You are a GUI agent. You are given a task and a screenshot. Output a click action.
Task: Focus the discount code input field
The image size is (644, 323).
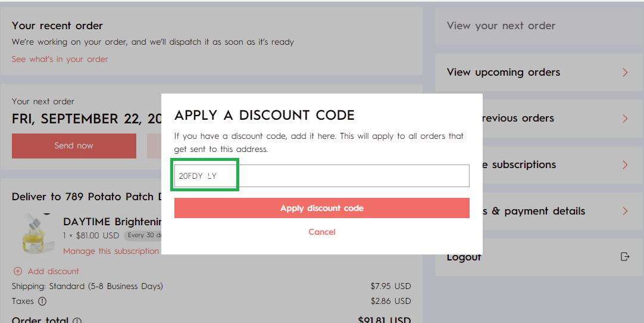[321, 176]
